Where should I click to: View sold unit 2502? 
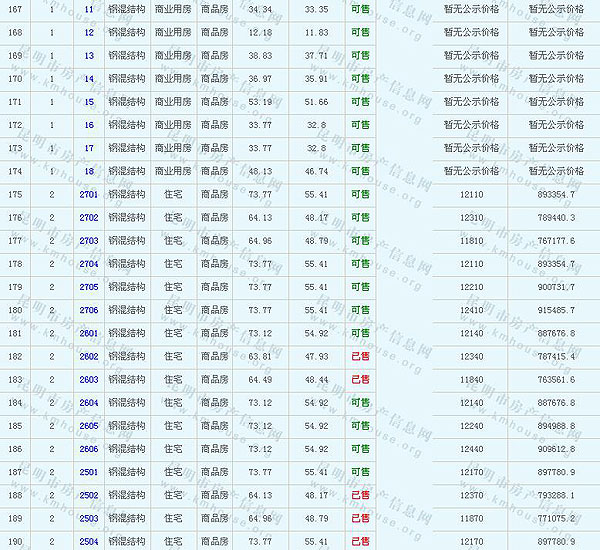point(89,495)
